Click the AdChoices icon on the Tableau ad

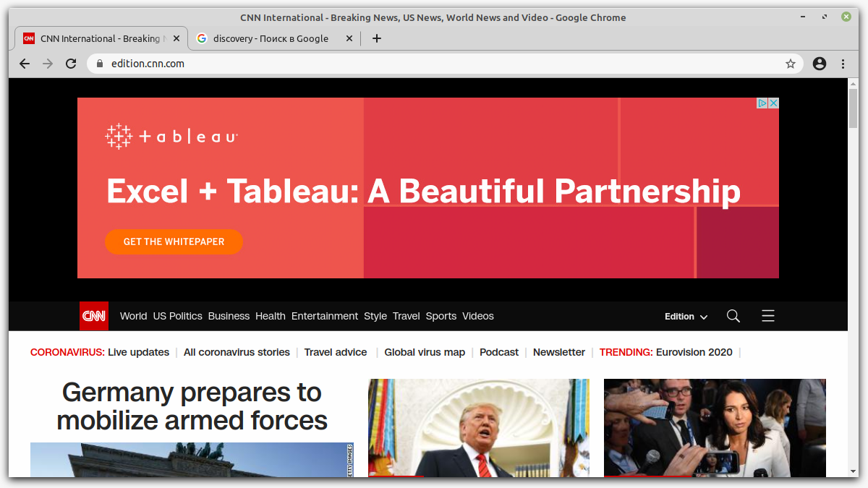[x=762, y=103]
